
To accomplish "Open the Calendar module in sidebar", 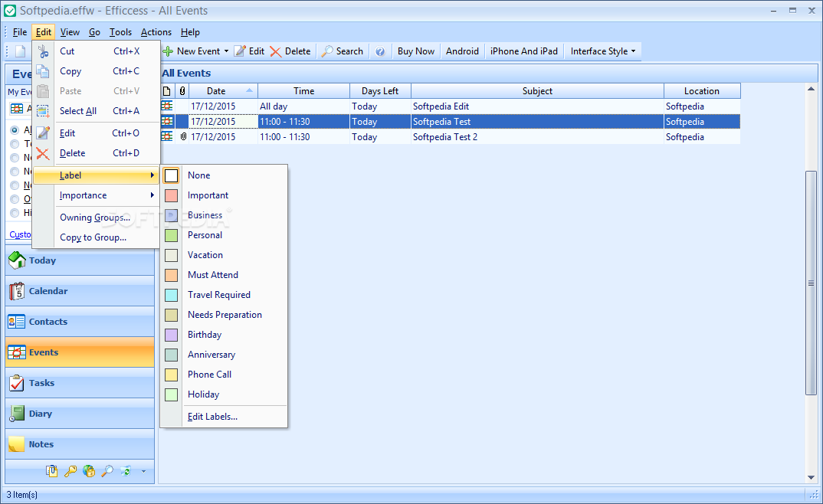I will (80, 291).
